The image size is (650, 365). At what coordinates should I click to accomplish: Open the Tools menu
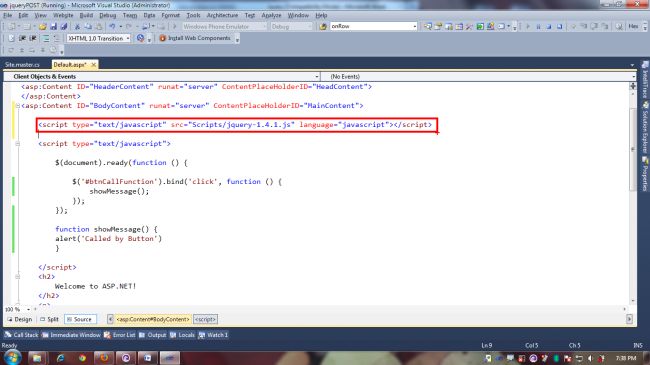[193, 15]
